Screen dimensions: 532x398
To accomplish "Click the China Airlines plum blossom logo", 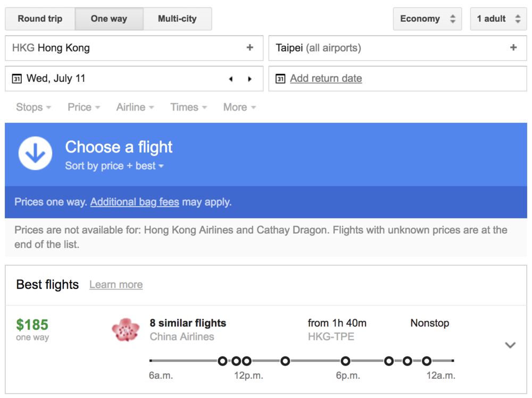I will tap(126, 329).
